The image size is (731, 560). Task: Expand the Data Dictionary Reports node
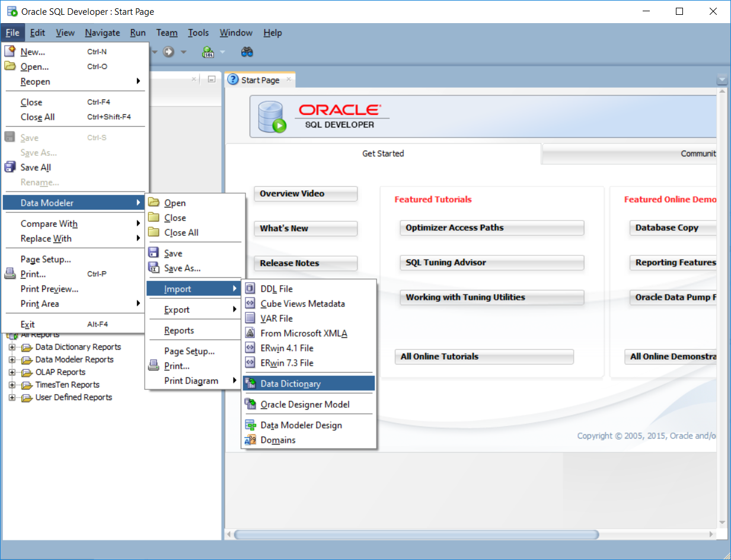pyautogui.click(x=12, y=347)
